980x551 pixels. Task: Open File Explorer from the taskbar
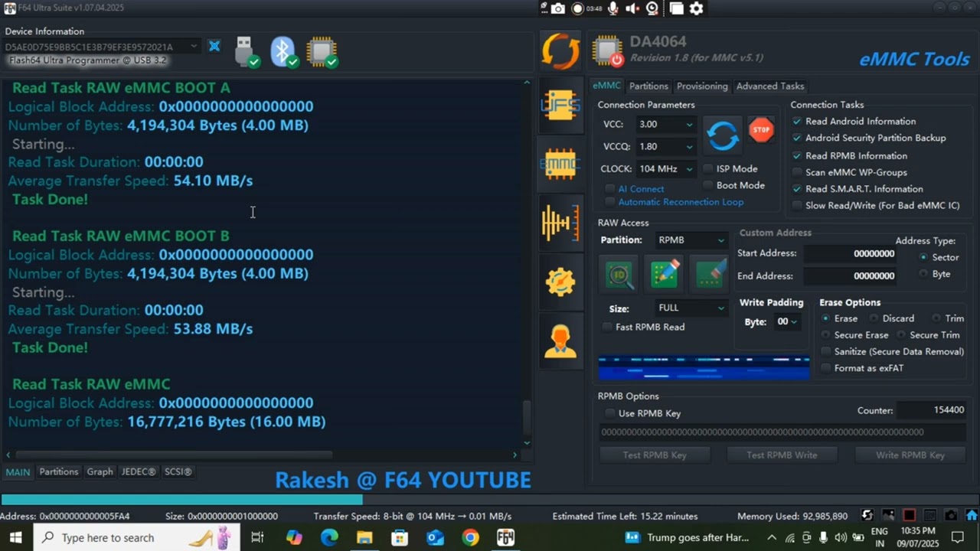pyautogui.click(x=364, y=538)
